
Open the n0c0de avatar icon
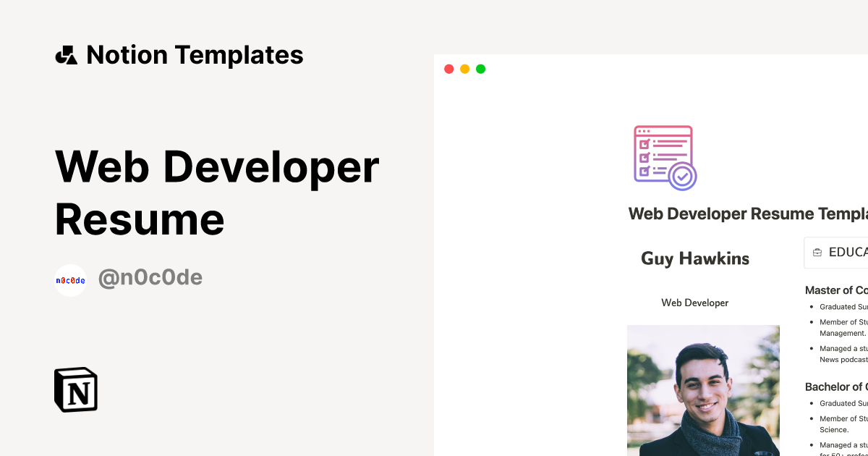click(x=70, y=280)
